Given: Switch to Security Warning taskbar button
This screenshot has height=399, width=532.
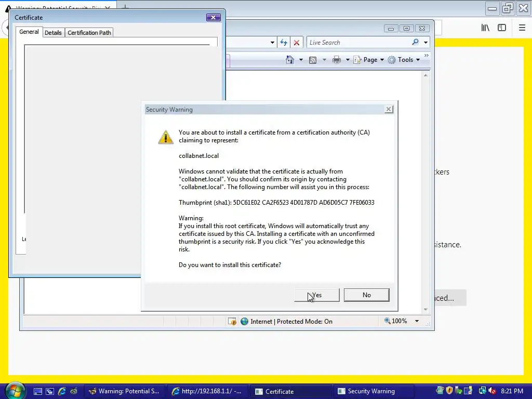Looking at the screenshot, I should (373, 391).
